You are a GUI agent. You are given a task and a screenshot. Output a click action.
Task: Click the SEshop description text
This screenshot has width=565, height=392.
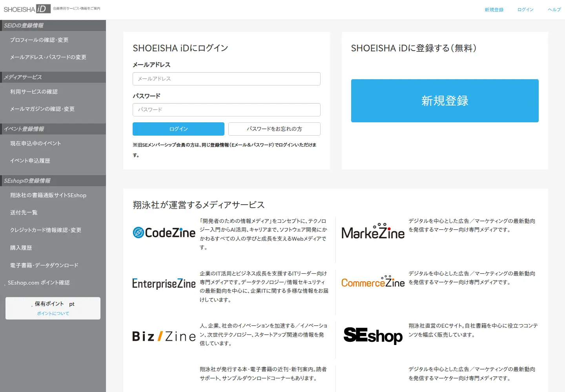click(x=473, y=330)
